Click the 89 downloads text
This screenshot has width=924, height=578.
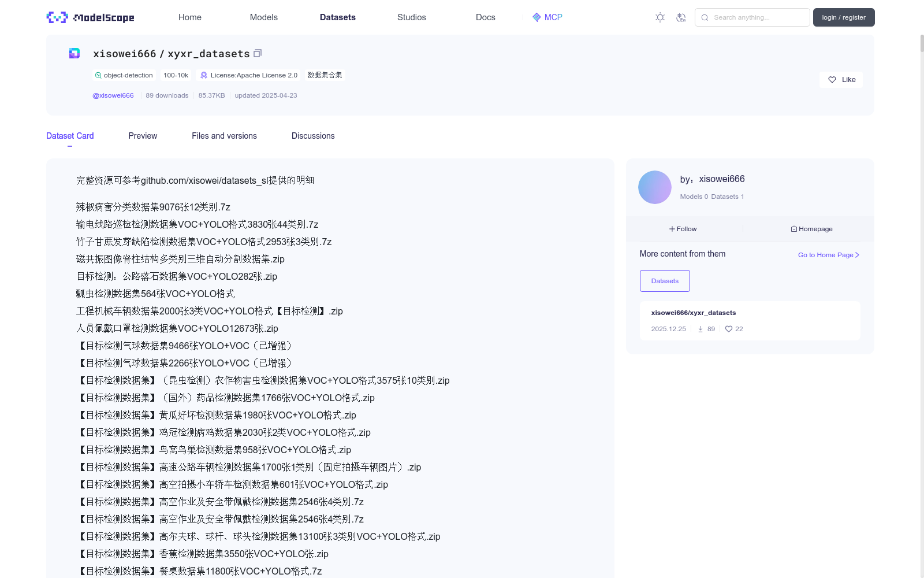pos(167,95)
